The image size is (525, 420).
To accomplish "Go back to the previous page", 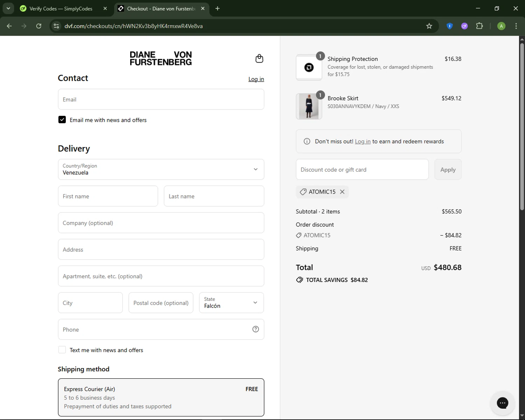I will tap(9, 26).
